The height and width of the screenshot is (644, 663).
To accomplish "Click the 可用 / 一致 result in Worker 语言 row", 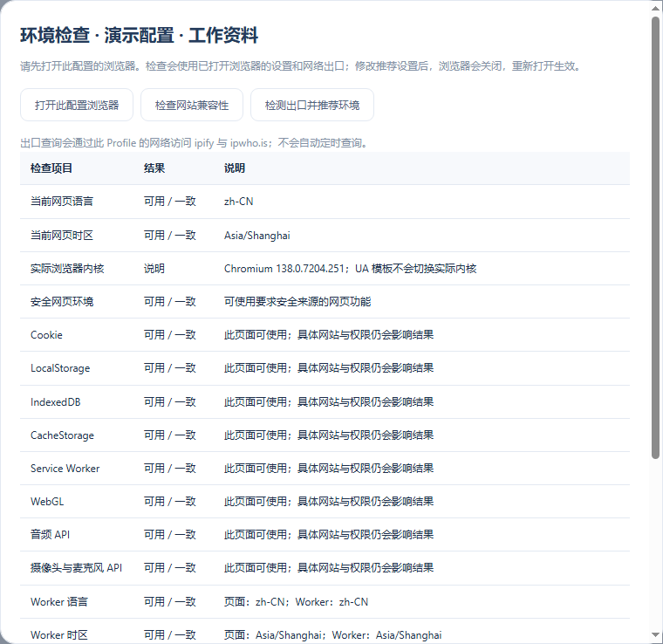I will click(x=170, y=602).
